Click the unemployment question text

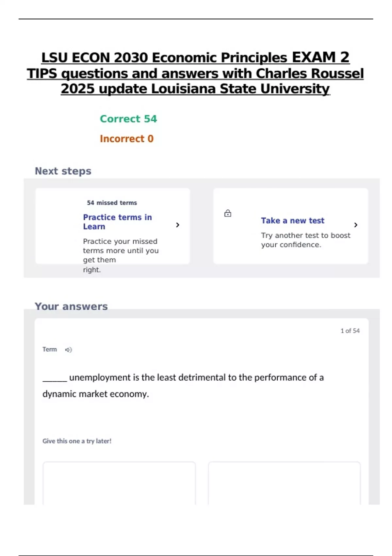183,385
